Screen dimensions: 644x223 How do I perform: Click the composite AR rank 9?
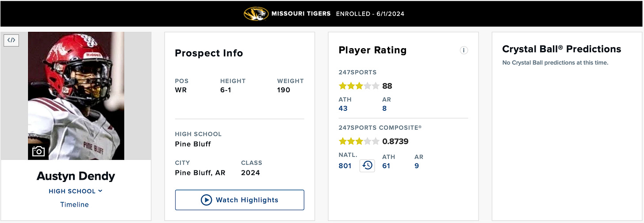(x=417, y=166)
